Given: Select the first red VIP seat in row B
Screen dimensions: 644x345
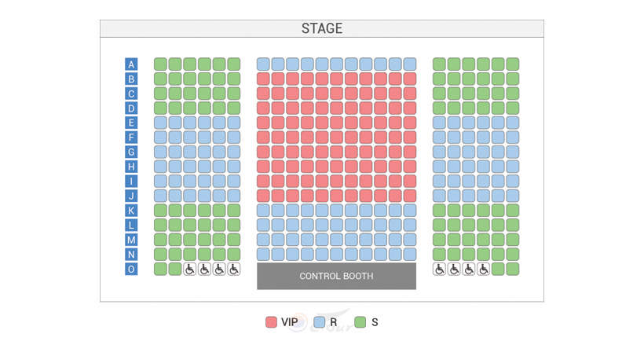Looking at the screenshot, I should pyautogui.click(x=263, y=79).
